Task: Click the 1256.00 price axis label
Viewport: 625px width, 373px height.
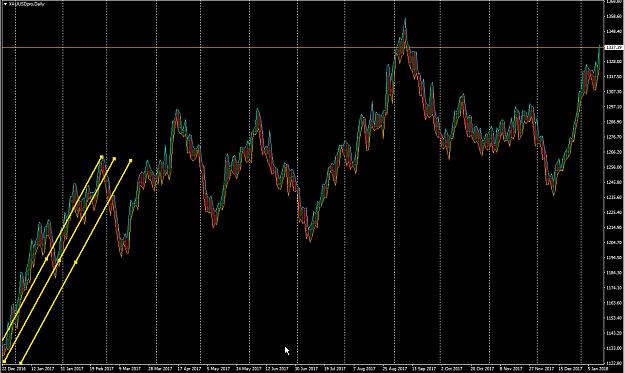Action: (614, 167)
